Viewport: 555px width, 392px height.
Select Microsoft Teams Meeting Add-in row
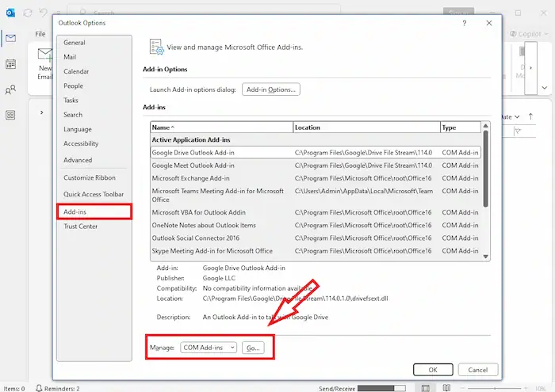(316, 195)
